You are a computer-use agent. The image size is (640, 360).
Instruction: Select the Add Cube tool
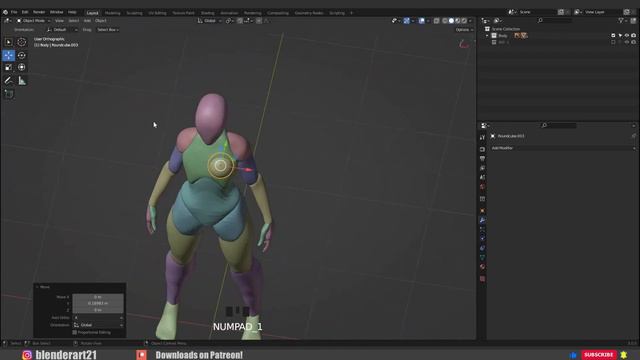click(9, 94)
